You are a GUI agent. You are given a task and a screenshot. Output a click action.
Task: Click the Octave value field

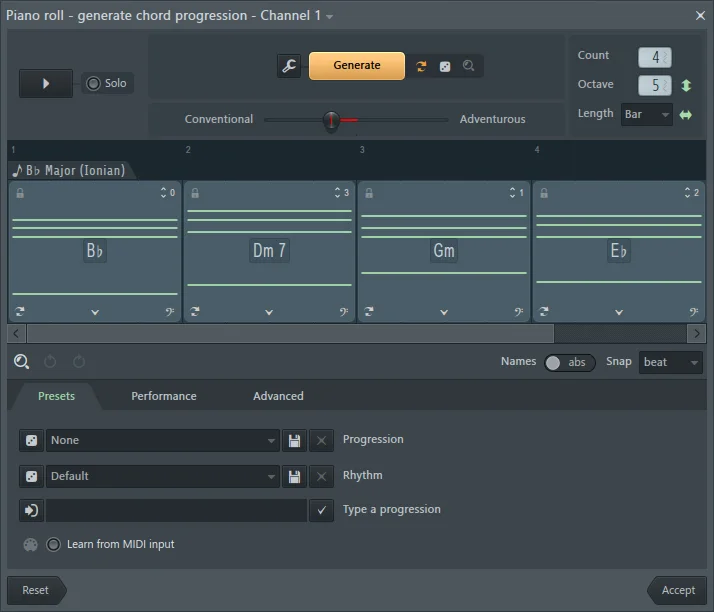pos(655,85)
